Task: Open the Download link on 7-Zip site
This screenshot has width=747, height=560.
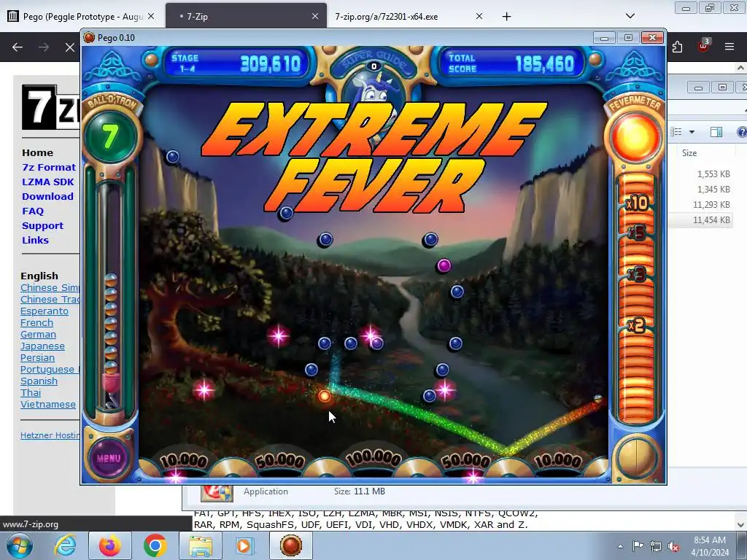Action: pyautogui.click(x=47, y=196)
